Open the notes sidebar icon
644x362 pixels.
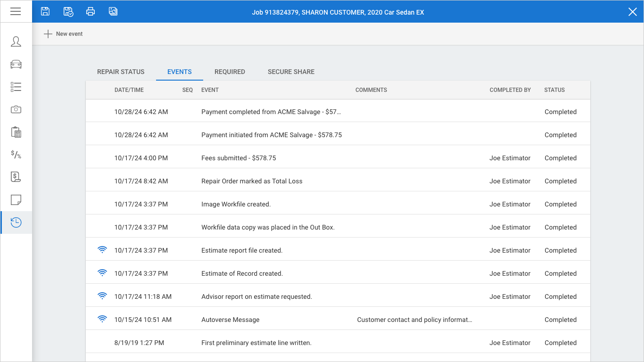point(16,200)
